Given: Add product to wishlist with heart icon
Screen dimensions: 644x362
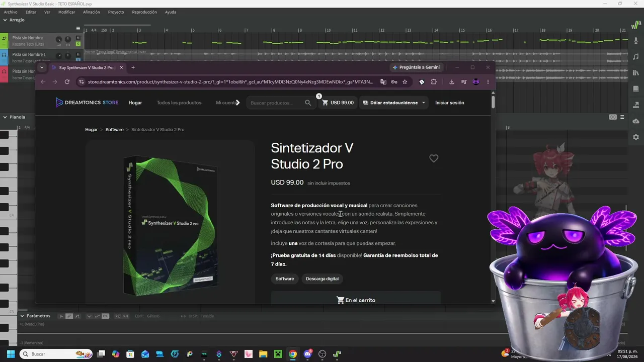Looking at the screenshot, I should click(x=434, y=158).
